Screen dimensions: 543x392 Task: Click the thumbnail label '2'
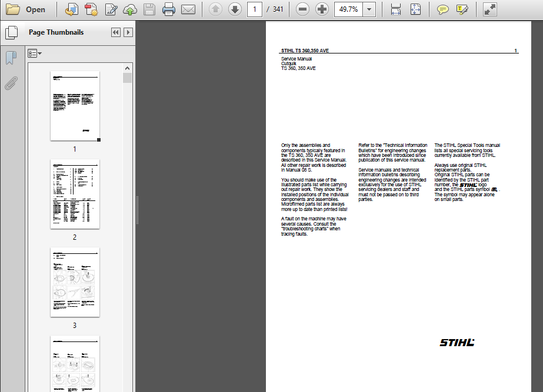click(x=75, y=237)
